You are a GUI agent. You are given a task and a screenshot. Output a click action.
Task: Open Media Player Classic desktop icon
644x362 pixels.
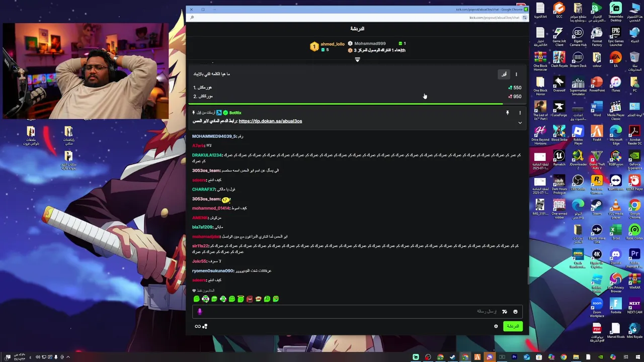tap(615, 110)
